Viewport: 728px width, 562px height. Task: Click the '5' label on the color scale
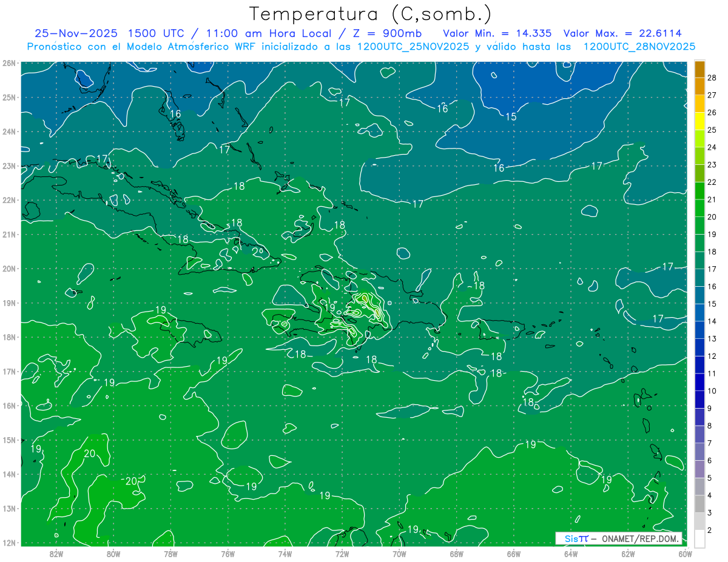click(x=710, y=478)
